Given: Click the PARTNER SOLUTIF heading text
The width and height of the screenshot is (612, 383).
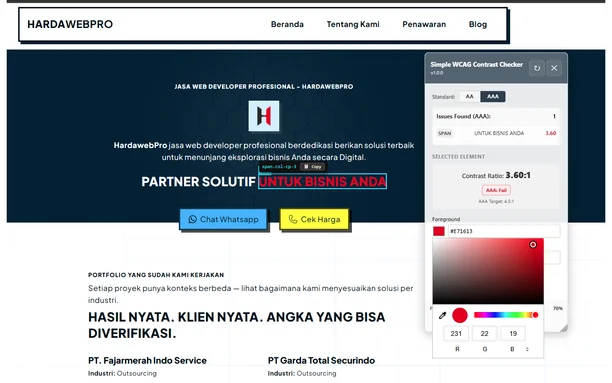Looking at the screenshot, I should [198, 182].
